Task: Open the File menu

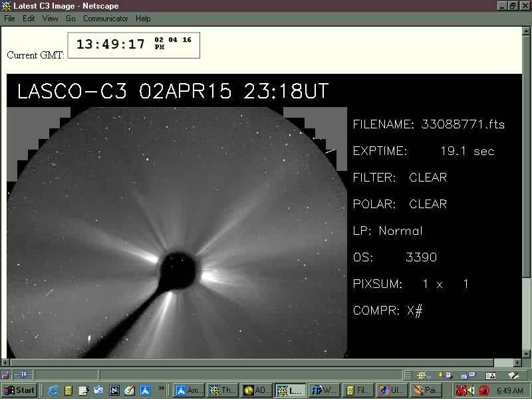Action: (x=9, y=19)
